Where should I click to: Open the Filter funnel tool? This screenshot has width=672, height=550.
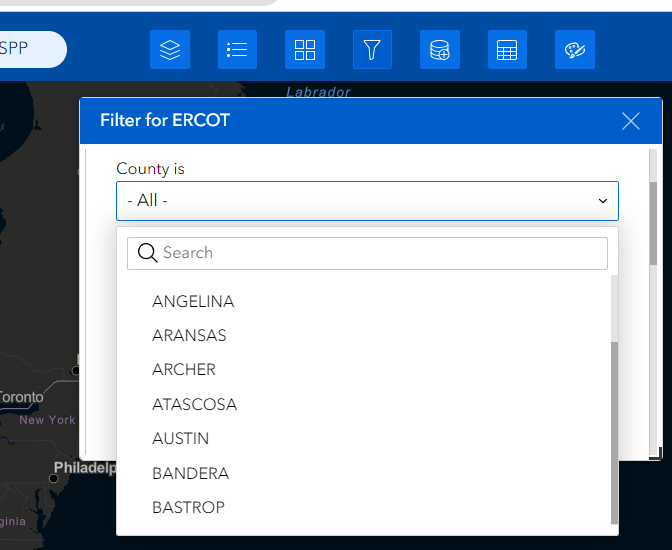click(372, 50)
